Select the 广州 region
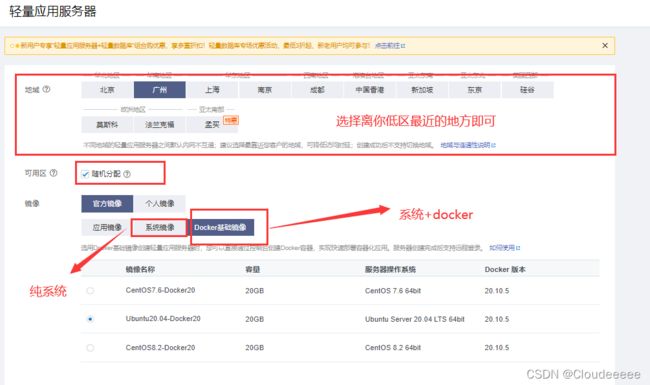This screenshot has height=385, width=650. point(160,90)
